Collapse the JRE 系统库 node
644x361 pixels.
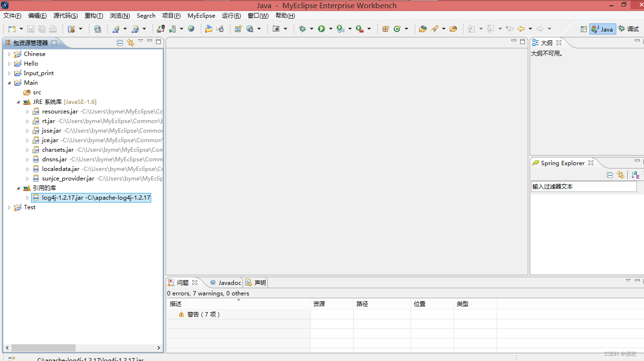[x=18, y=102]
